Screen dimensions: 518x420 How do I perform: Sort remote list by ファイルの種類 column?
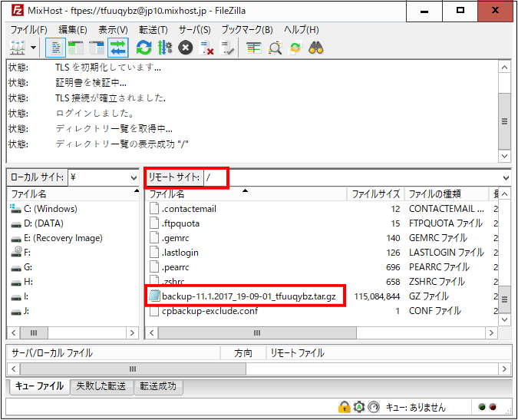click(447, 194)
